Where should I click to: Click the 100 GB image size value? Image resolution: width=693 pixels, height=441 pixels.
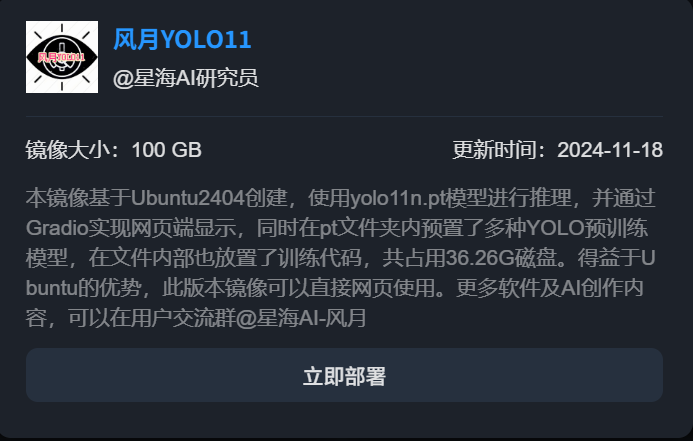(x=167, y=150)
